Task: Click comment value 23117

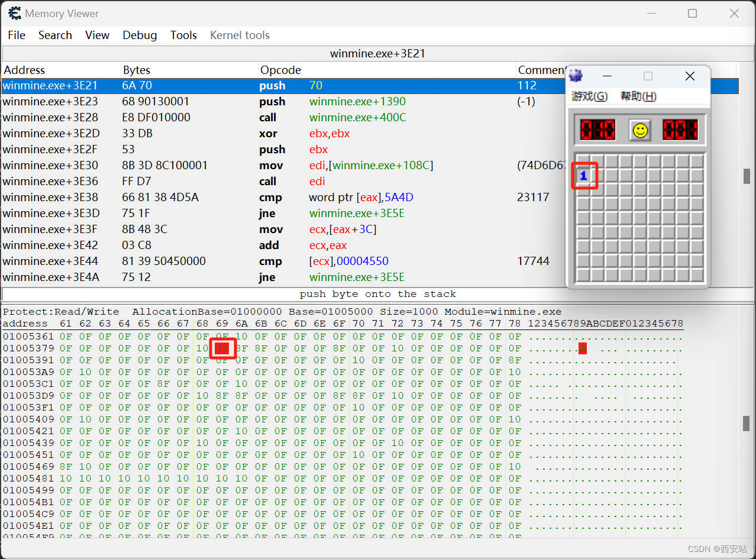Action: coord(534,198)
